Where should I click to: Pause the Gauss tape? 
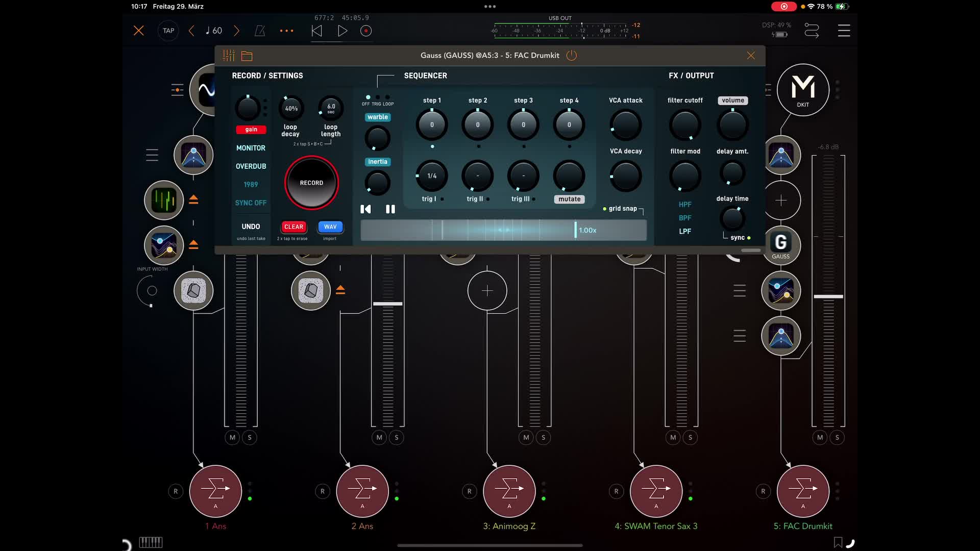tap(390, 209)
